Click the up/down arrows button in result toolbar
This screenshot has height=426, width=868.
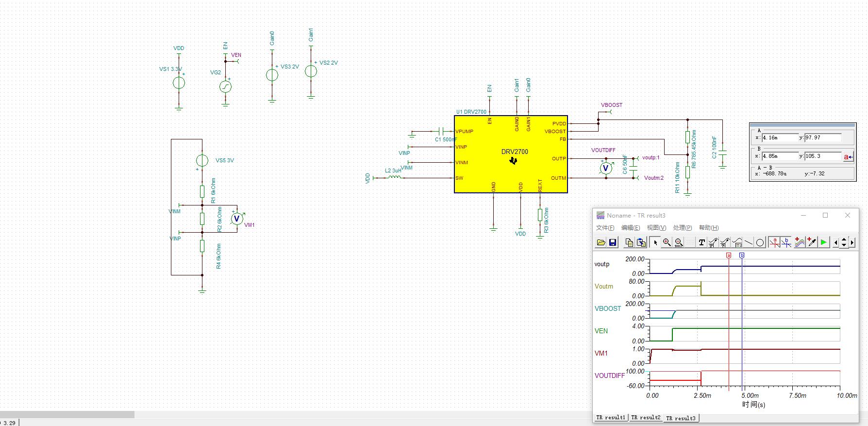pyautogui.click(x=844, y=242)
